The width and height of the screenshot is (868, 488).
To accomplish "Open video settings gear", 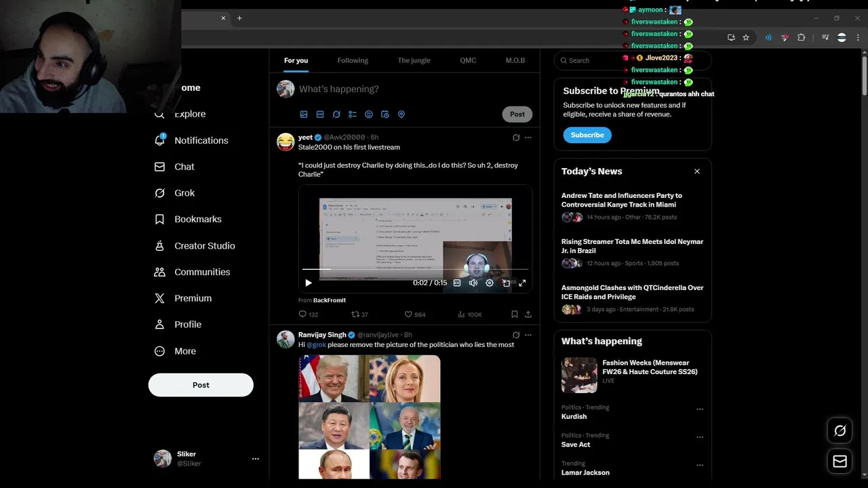I will point(490,283).
